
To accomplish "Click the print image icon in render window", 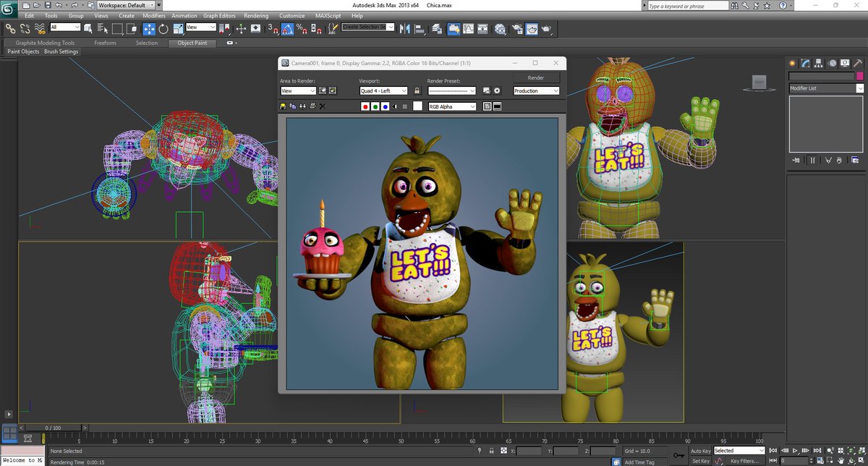I will point(312,106).
